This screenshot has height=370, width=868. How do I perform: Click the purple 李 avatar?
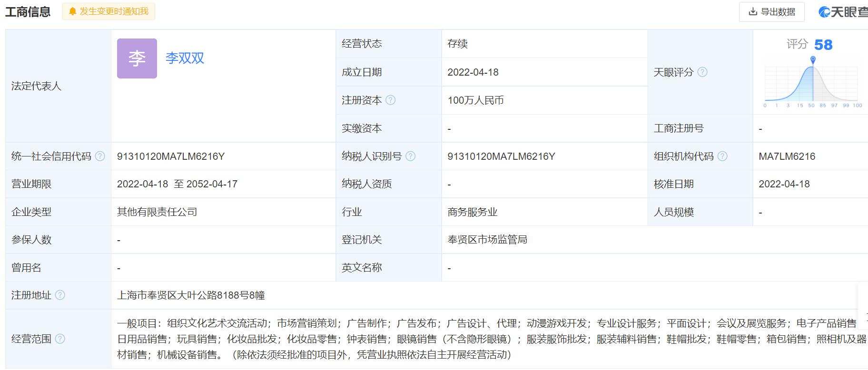(x=137, y=58)
